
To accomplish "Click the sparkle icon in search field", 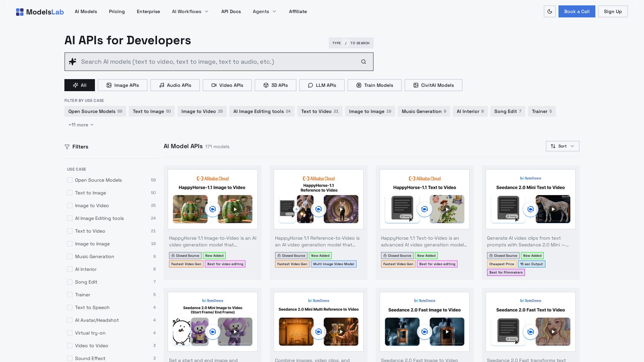I will pyautogui.click(x=72, y=62).
